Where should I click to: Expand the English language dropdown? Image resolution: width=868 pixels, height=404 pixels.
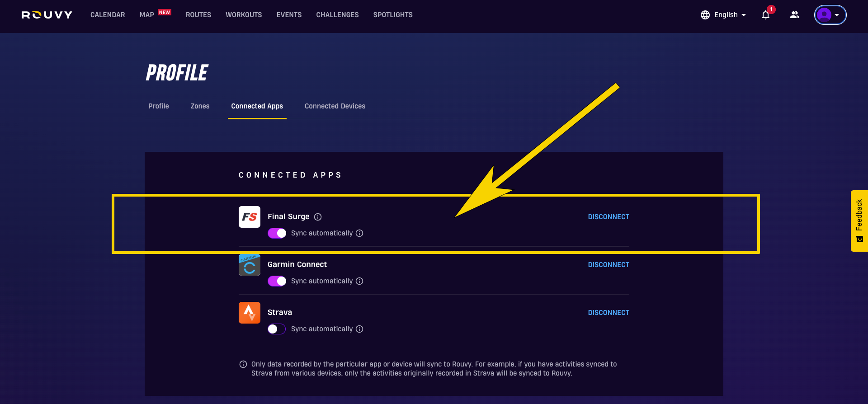click(730, 15)
